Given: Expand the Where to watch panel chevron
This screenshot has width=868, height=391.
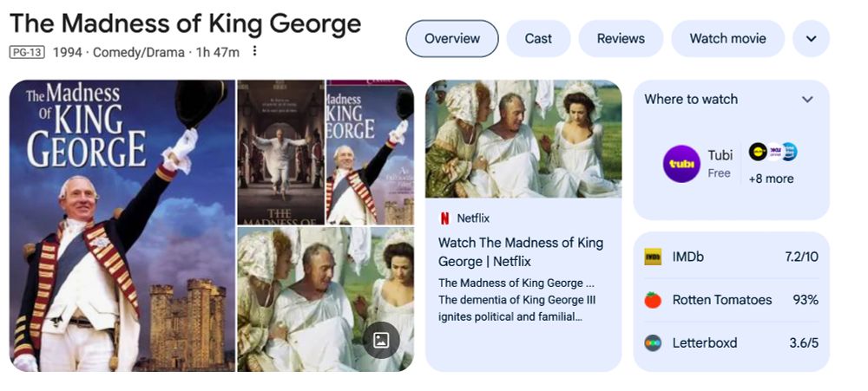Looking at the screenshot, I should [807, 100].
